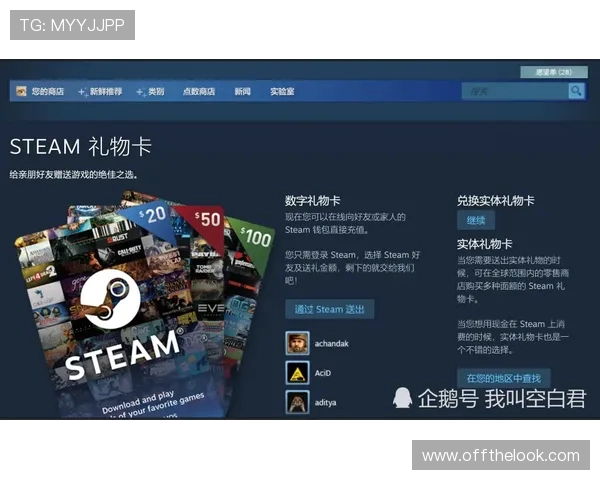Click the 实体礼物卡 heading
600x480 pixels.
point(484,244)
